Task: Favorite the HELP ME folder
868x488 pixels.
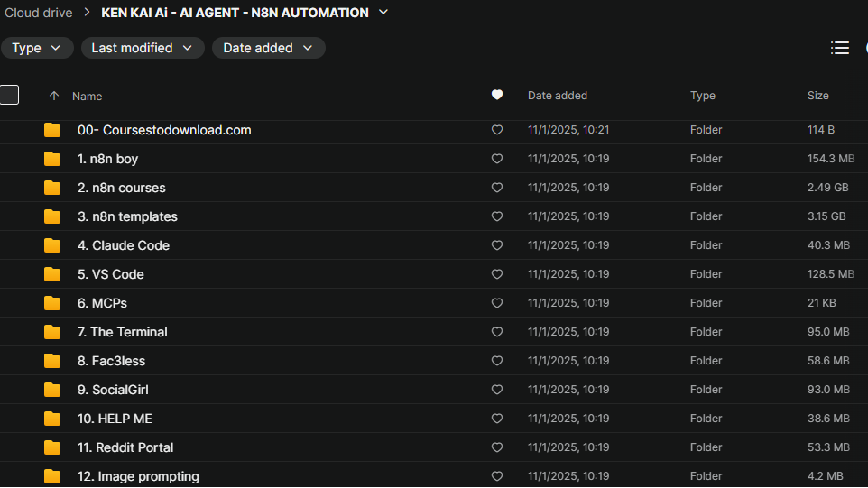Action: click(x=497, y=419)
